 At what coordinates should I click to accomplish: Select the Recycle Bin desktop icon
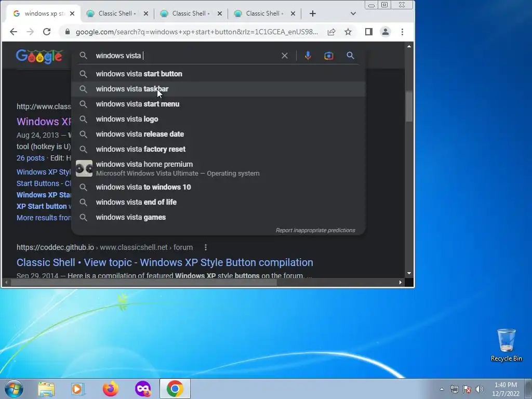506,345
